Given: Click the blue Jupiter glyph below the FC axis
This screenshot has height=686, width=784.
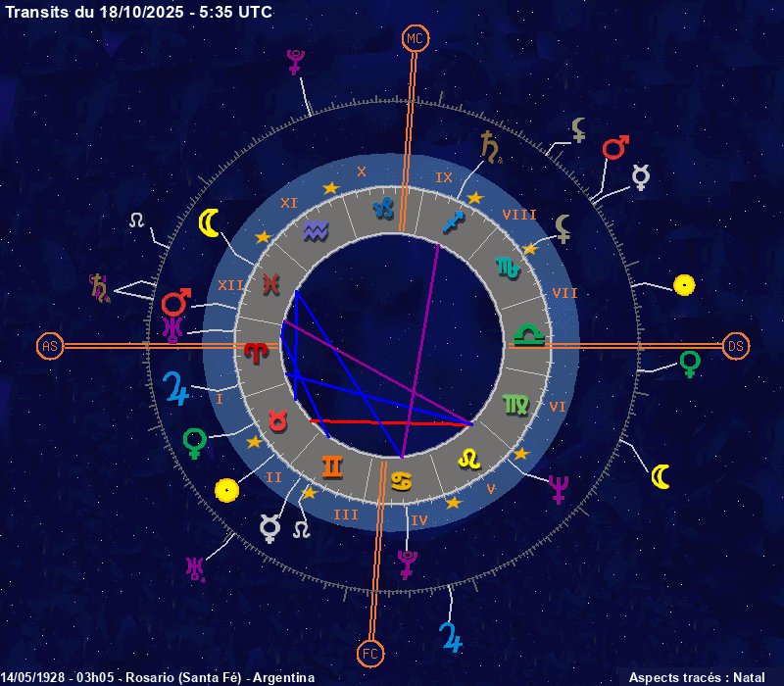Looking at the screenshot, I should click(x=450, y=634).
